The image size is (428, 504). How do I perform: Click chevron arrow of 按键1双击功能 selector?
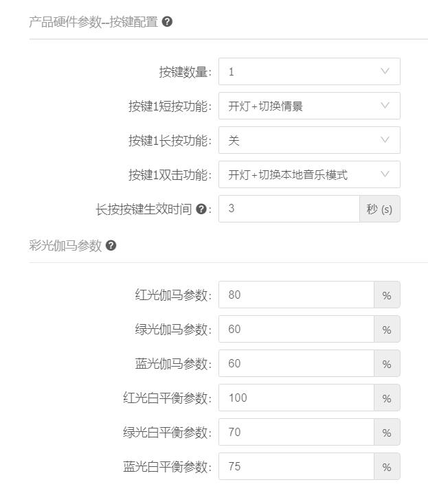(x=385, y=174)
